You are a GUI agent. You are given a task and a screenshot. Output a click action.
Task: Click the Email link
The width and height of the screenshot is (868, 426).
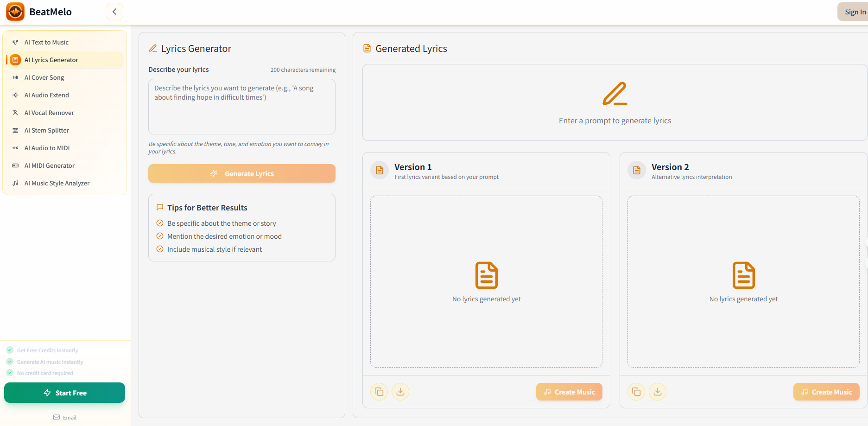[x=64, y=417]
